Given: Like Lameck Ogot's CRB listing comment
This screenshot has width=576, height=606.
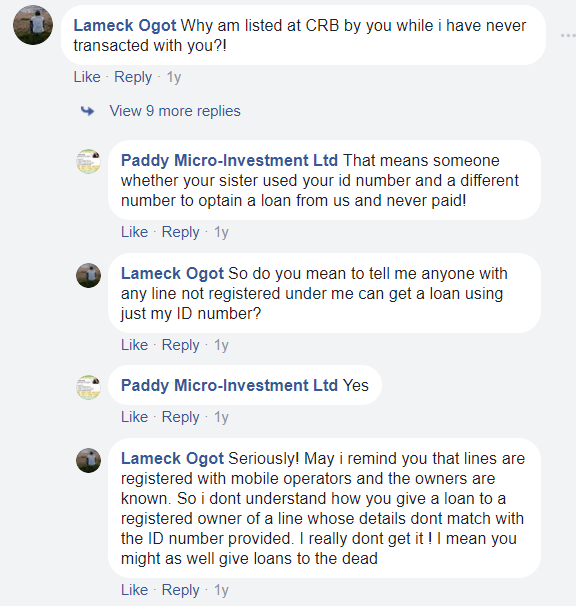Looking at the screenshot, I should tap(87, 77).
